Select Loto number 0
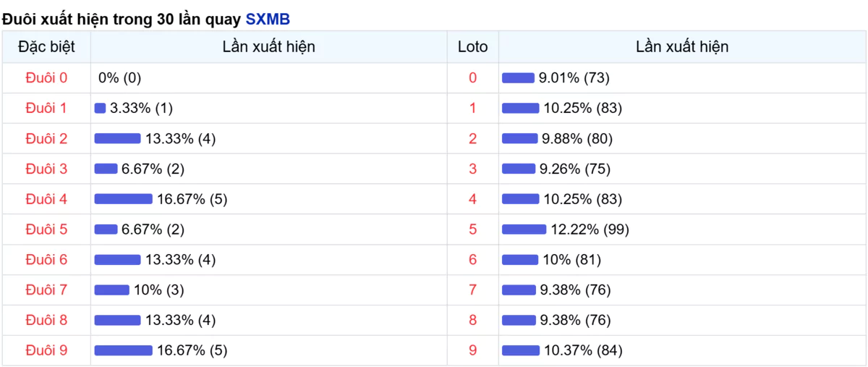The image size is (868, 367). 473,77
